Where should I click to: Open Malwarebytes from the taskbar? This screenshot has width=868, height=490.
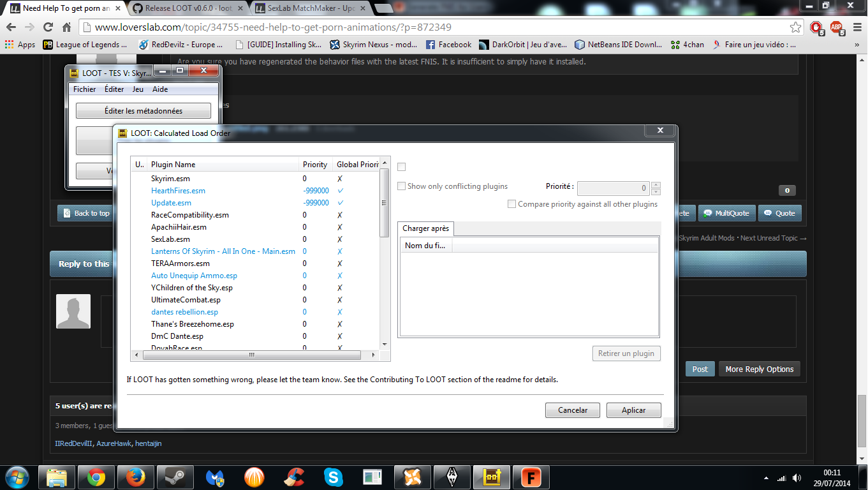click(215, 477)
